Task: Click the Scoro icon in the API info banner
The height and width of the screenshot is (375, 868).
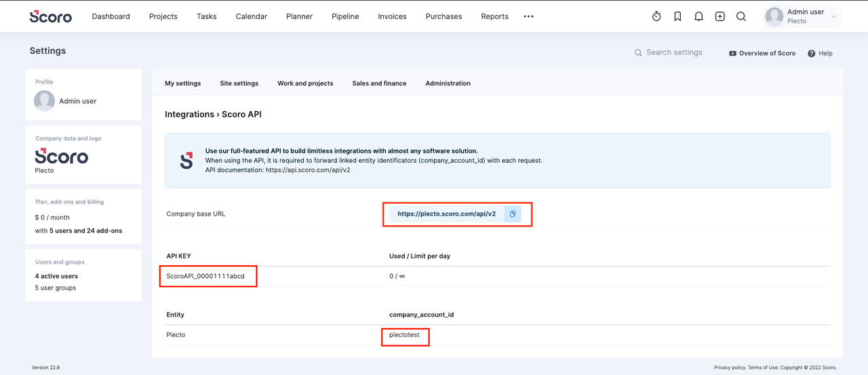Action: coord(186,160)
